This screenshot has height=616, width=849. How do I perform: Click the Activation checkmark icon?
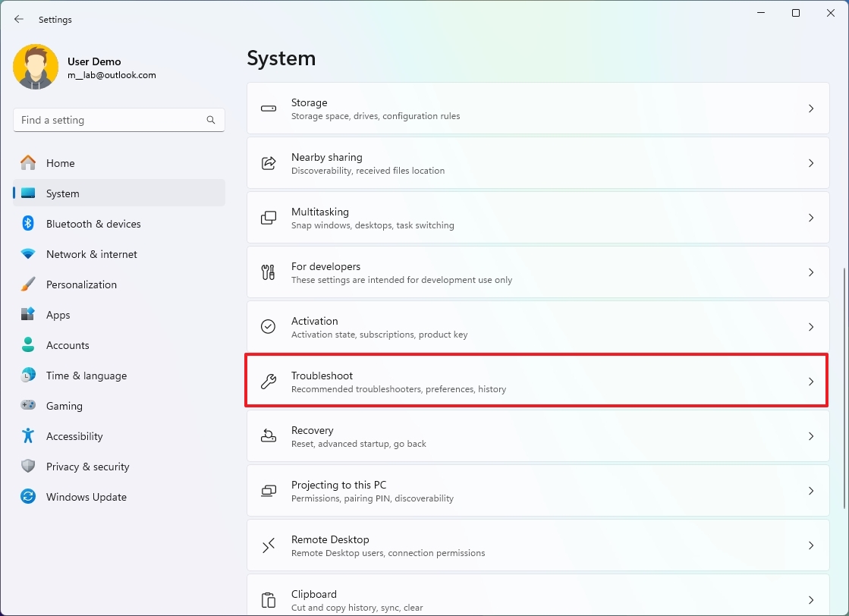pyautogui.click(x=269, y=327)
